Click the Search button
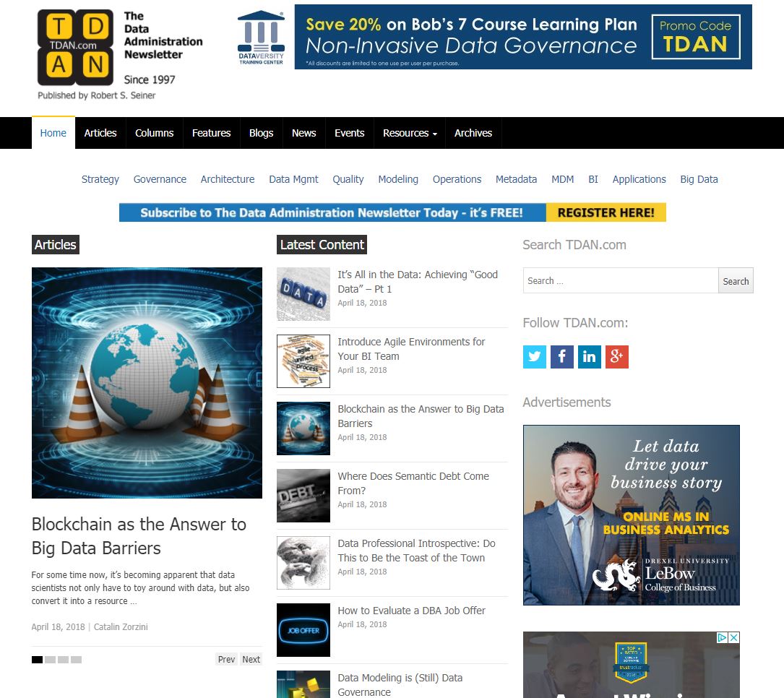 coord(736,280)
